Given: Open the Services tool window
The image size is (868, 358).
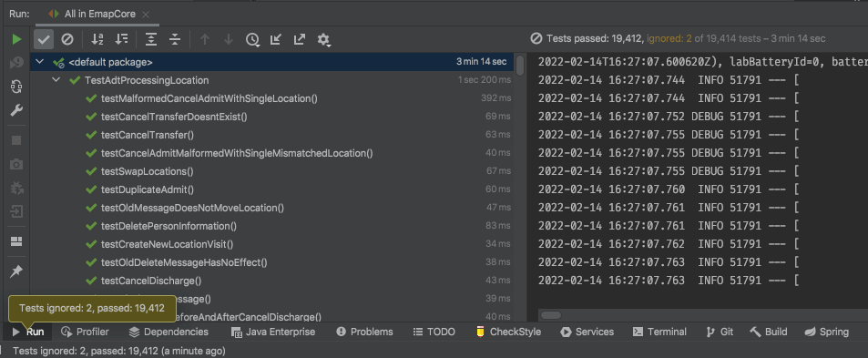Looking at the screenshot, I should coord(587,332).
